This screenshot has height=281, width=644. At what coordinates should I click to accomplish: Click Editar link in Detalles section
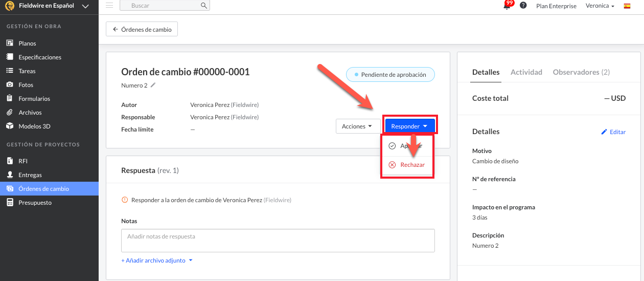(x=613, y=132)
